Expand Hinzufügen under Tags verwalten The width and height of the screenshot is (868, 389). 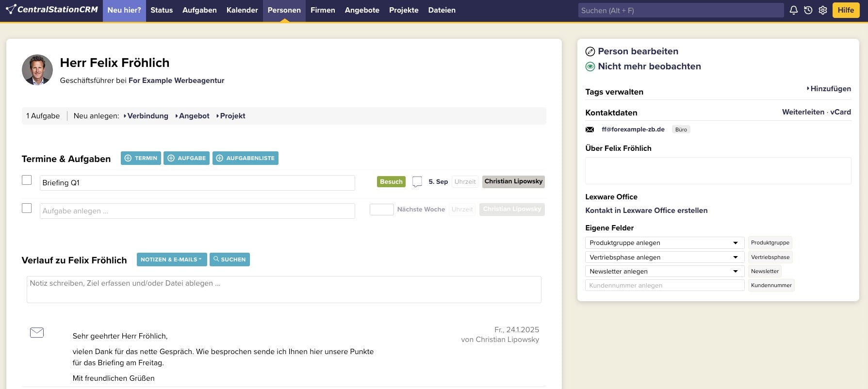(x=829, y=89)
